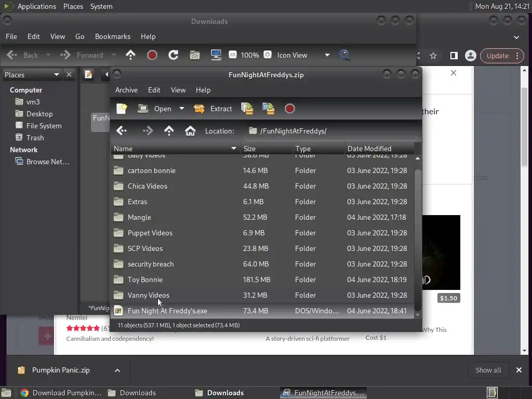Select the Toy Bonnie folder
The width and height of the screenshot is (532, 399).
(x=262, y=280)
